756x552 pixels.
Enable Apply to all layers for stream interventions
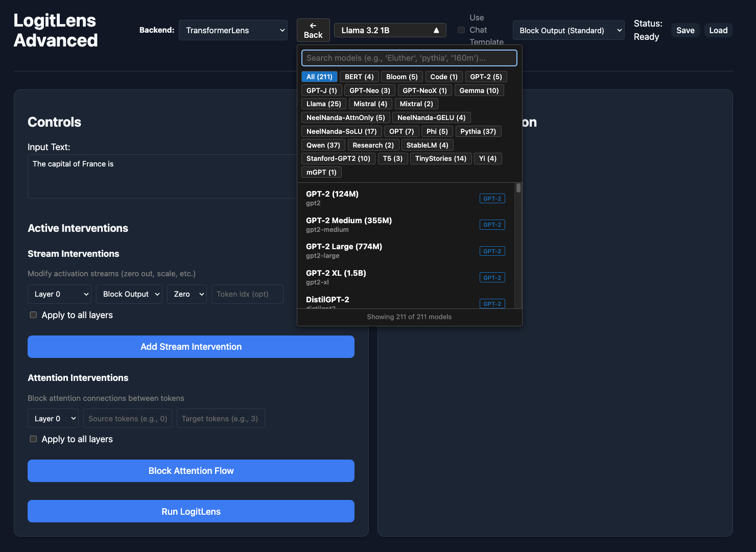pyautogui.click(x=33, y=315)
